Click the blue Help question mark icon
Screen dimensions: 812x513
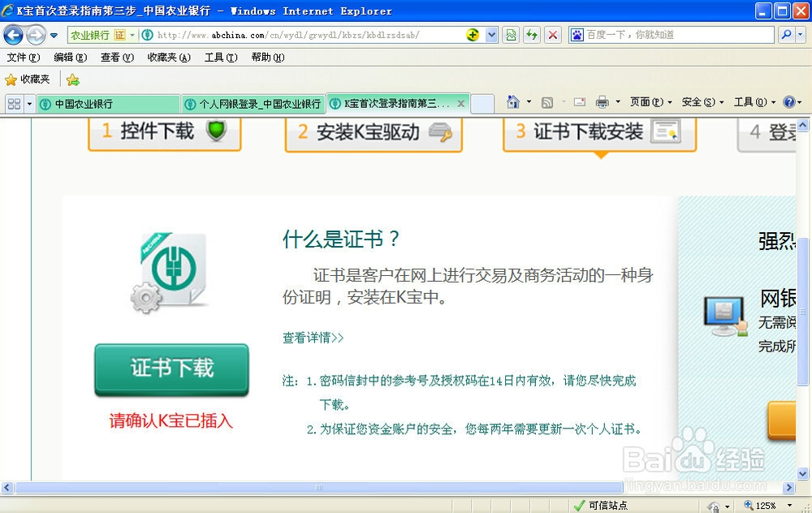[x=789, y=102]
